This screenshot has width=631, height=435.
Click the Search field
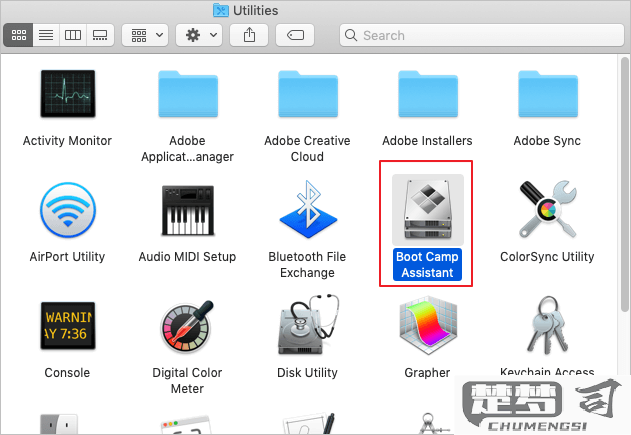point(482,35)
